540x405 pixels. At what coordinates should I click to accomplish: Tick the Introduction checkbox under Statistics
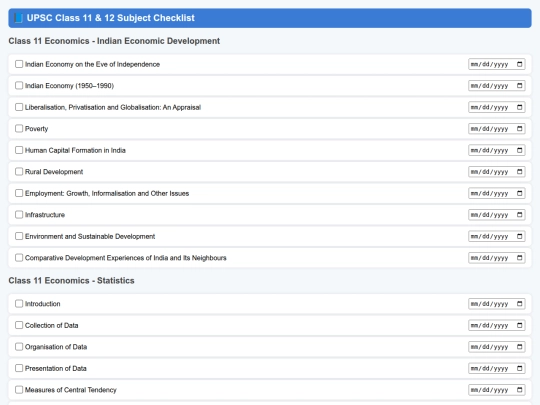tap(19, 304)
